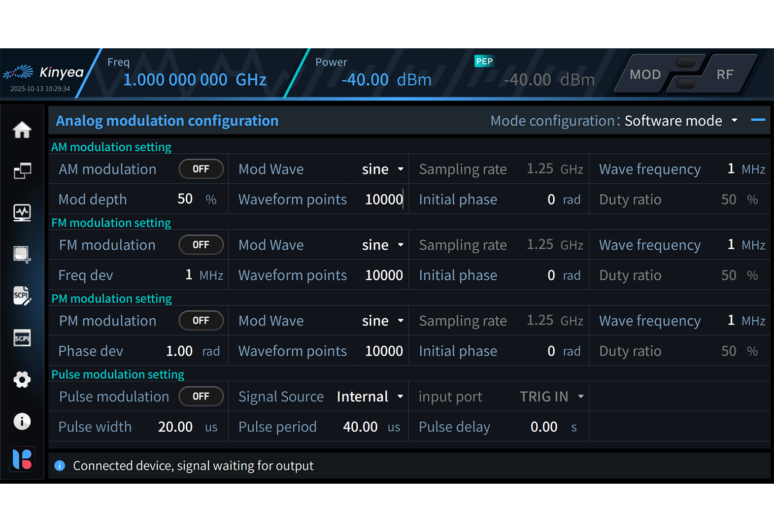Open the overlapping windows icon in sidebar

coord(22,171)
